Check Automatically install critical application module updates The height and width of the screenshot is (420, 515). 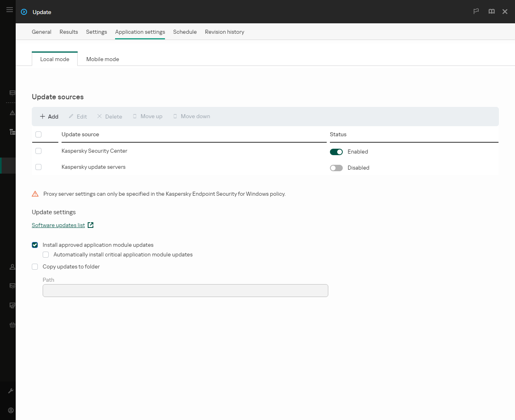point(45,254)
